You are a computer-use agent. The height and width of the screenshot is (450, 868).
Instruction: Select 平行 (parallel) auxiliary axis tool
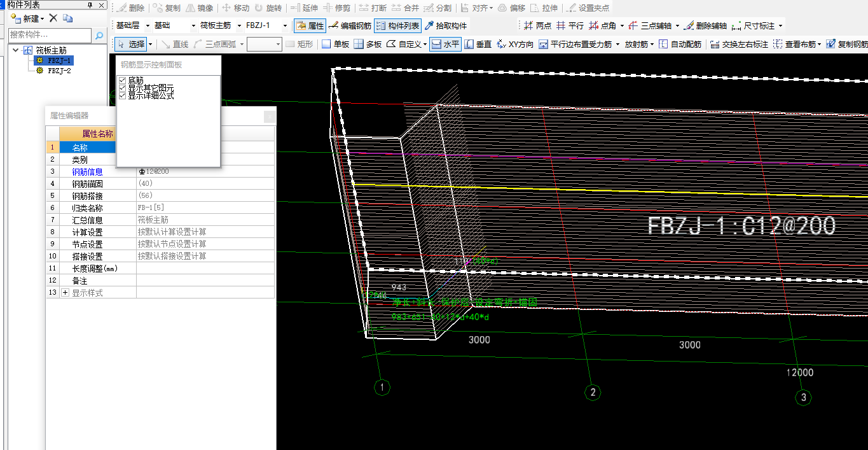coord(570,26)
